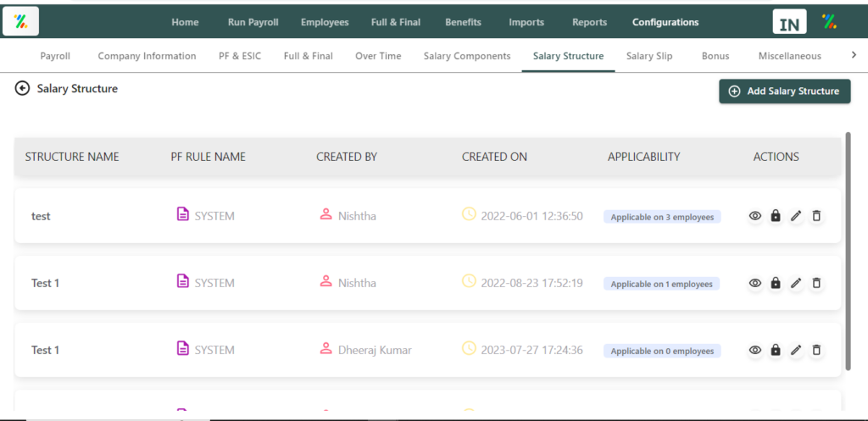
Task: Switch to the Salary Slip tab
Action: tap(649, 56)
